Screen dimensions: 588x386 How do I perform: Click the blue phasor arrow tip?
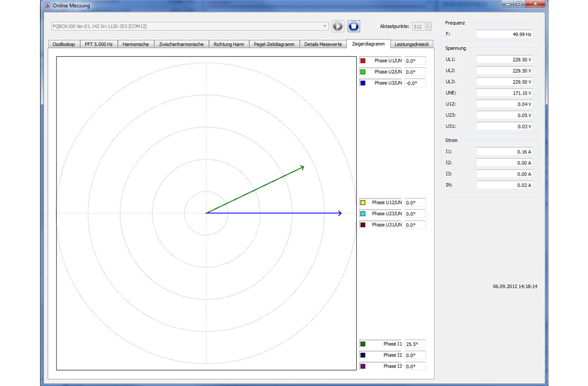click(340, 213)
